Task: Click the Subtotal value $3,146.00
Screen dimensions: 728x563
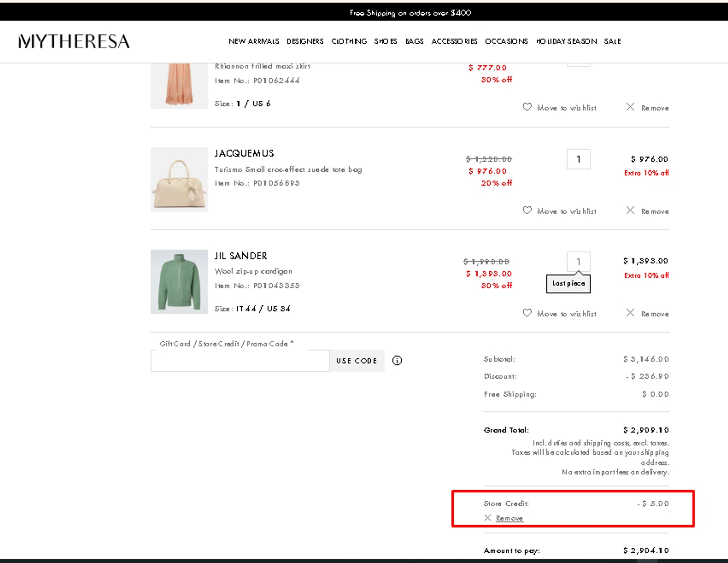Action: click(x=646, y=359)
